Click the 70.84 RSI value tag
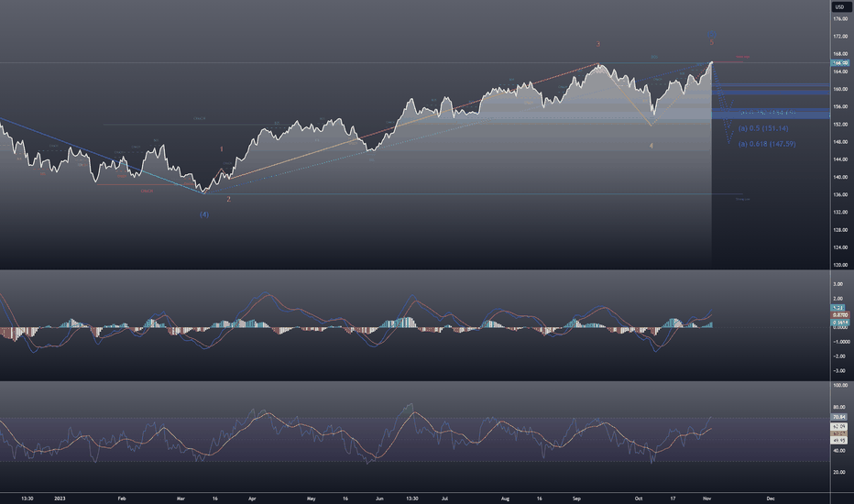Viewport: 854px width, 504px height. click(839, 417)
